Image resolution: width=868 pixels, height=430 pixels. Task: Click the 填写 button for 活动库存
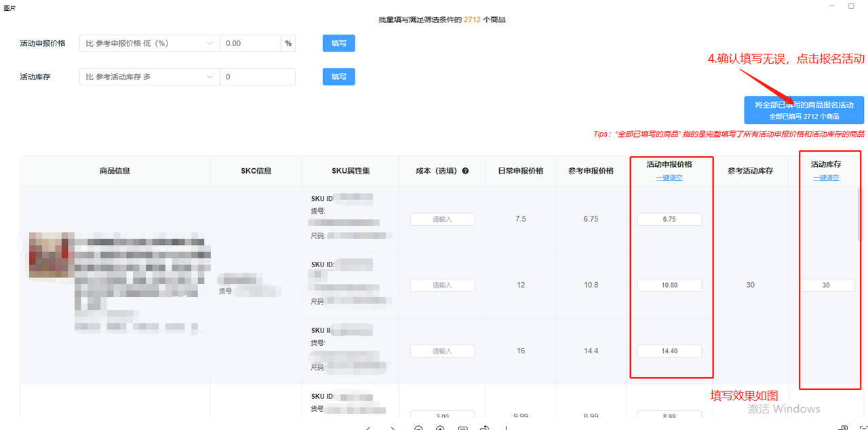[338, 76]
